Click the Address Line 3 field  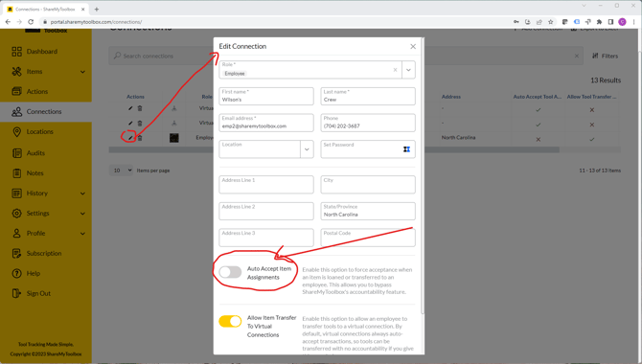(266, 238)
